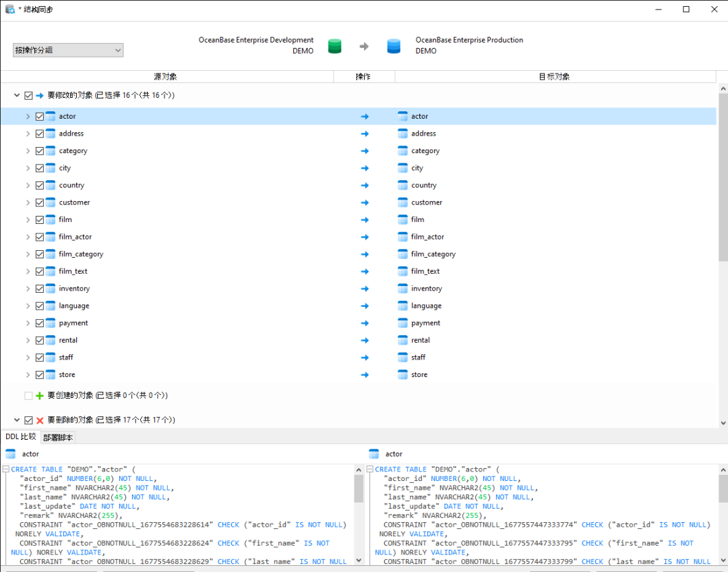Click the target store table icon
The image size is (728, 572).
402,374
